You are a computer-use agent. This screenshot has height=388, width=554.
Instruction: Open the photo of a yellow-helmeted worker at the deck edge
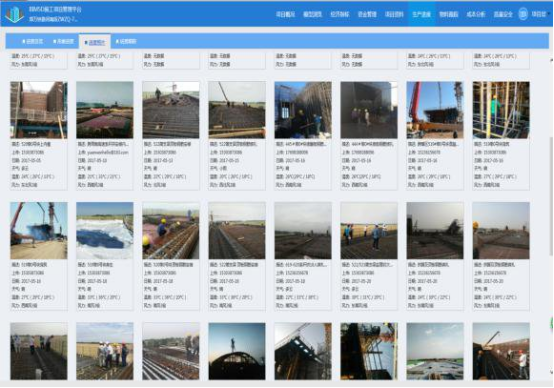(501, 230)
